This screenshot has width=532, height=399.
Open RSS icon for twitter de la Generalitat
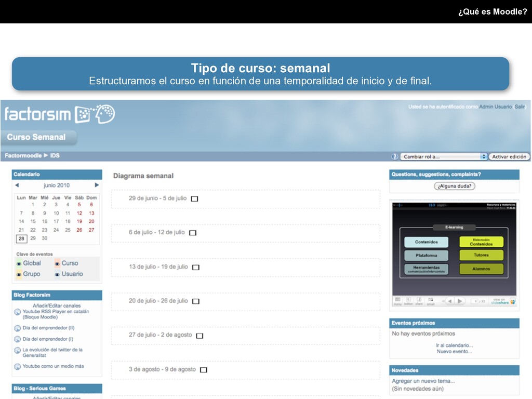[x=18, y=350]
